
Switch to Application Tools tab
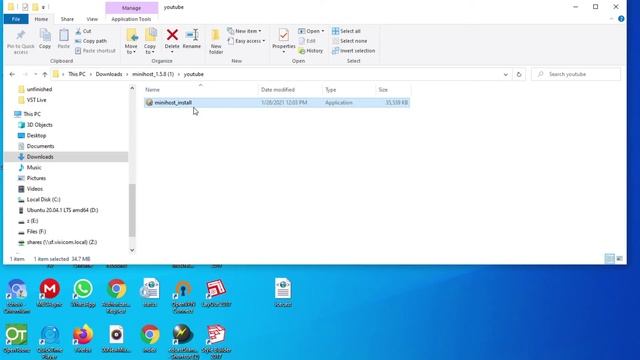[131, 19]
